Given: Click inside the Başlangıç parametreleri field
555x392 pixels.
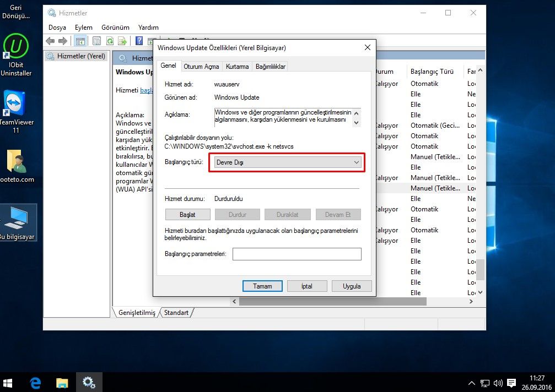Looking at the screenshot, I should pyautogui.click(x=297, y=254).
